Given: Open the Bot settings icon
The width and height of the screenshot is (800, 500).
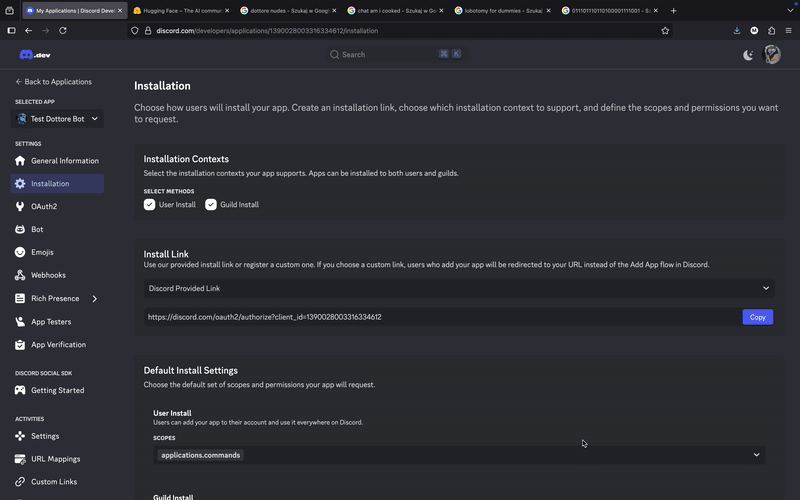Looking at the screenshot, I should 21,230.
